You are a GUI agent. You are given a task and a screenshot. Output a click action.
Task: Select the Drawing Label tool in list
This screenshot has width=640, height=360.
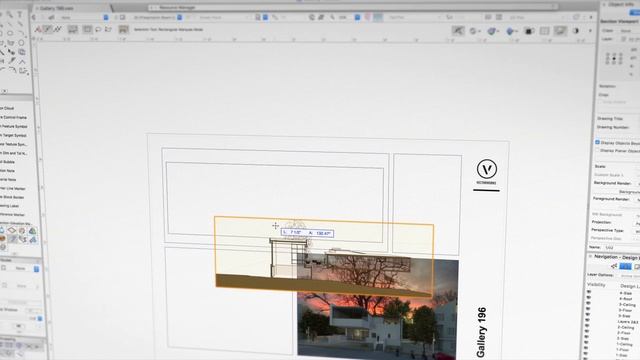(x=9, y=206)
